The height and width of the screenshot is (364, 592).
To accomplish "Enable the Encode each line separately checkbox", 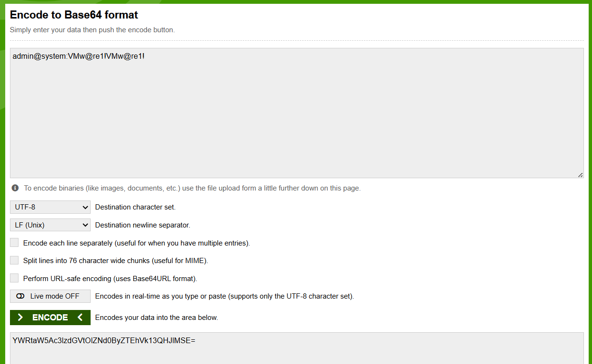I will coord(14,243).
